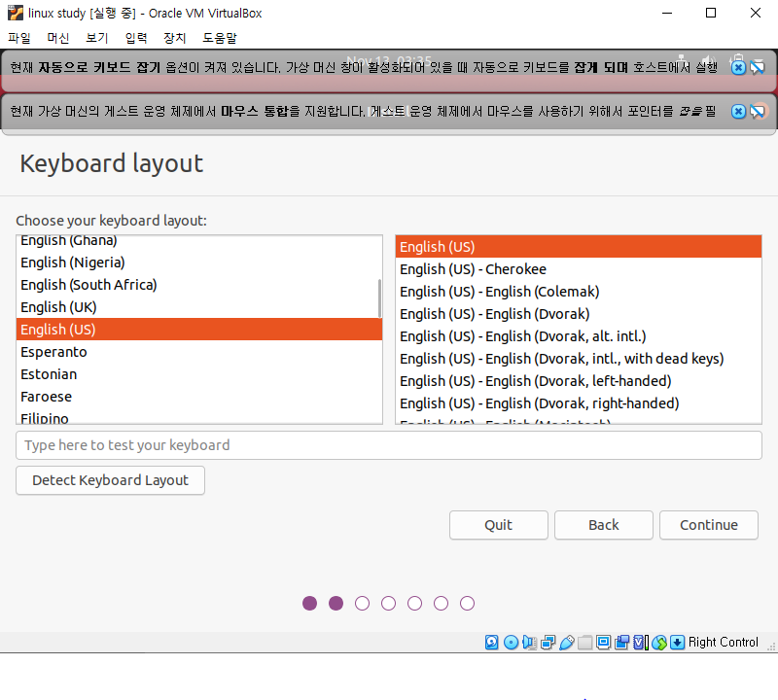Minimize the VirtualBox window

pos(667,13)
